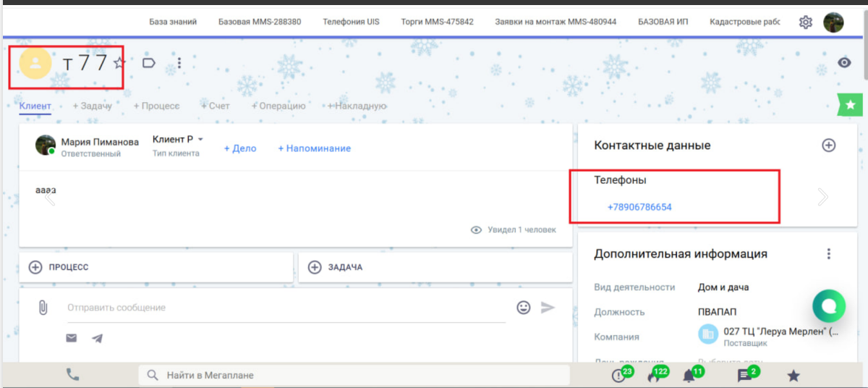
Task: Add a new ЗАДАЧА with the plus button
Action: coord(315,267)
